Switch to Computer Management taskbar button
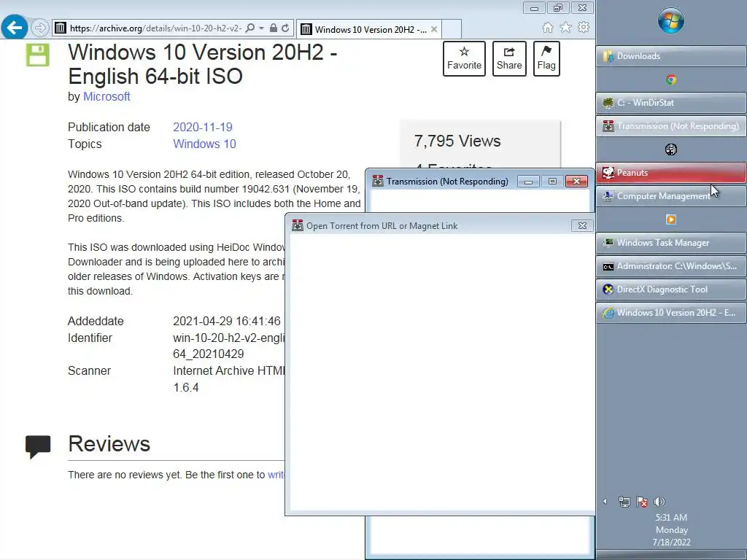This screenshot has width=747, height=560. (671, 196)
